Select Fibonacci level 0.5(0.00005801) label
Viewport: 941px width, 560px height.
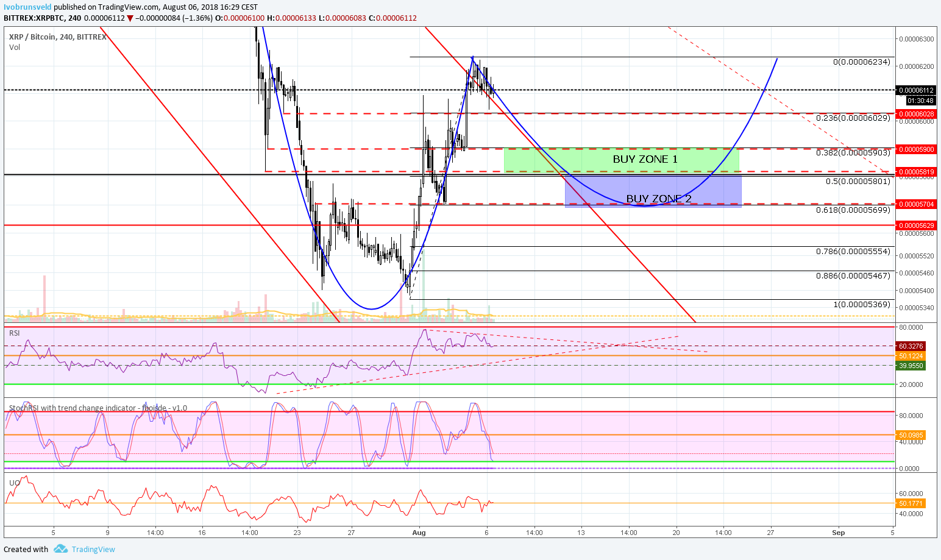pyautogui.click(x=858, y=181)
